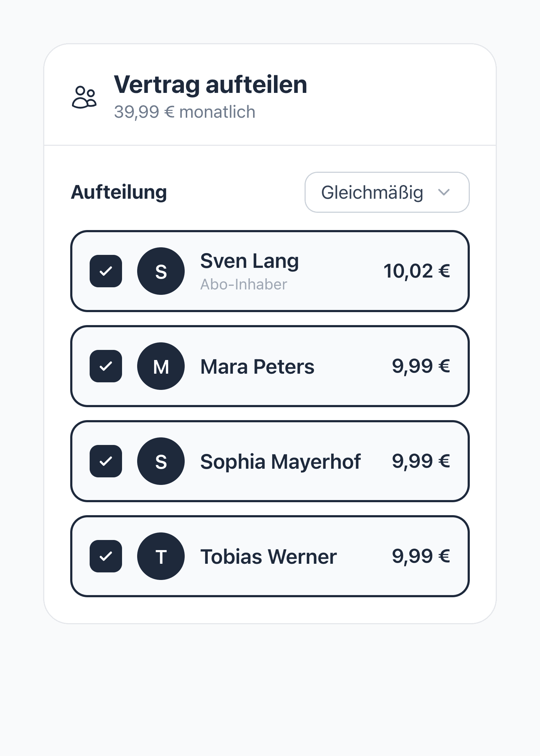Click the 39,99 € monatlich subtitle
Image resolution: width=540 pixels, height=756 pixels.
[185, 112]
